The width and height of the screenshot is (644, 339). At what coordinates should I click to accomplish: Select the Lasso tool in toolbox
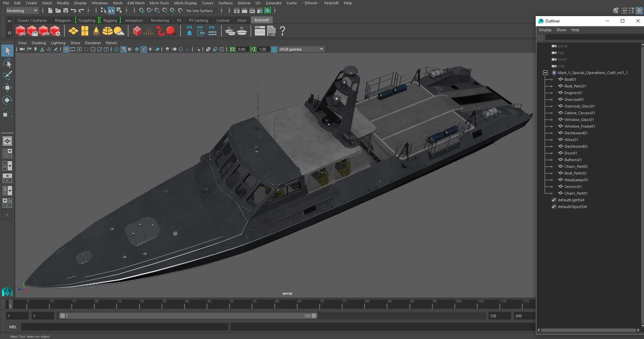[7, 63]
